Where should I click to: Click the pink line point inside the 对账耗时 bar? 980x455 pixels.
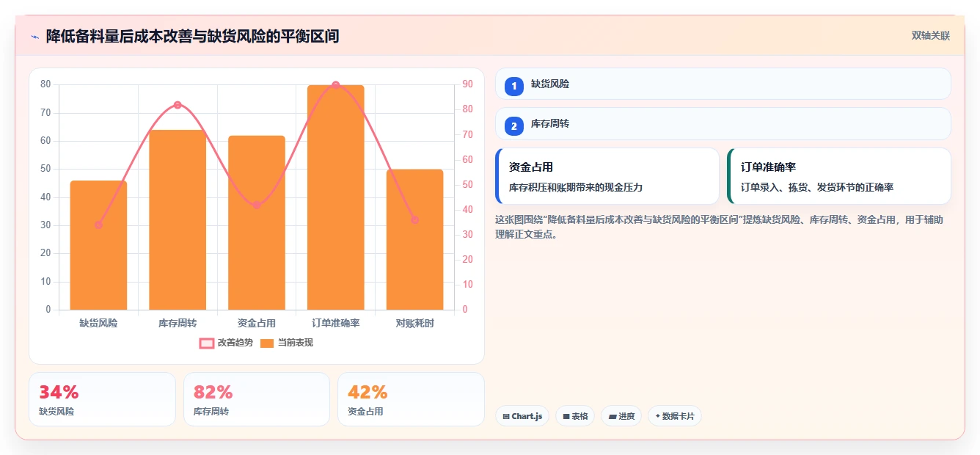pos(415,219)
